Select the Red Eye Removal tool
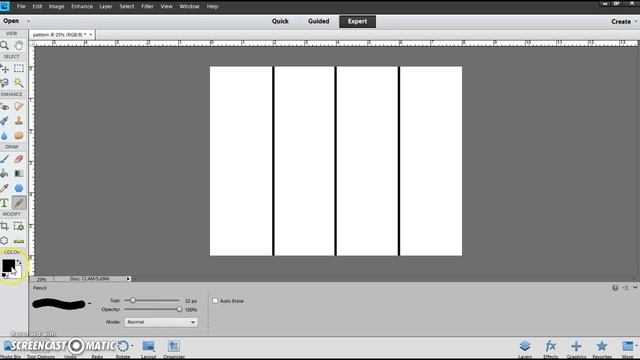 pyautogui.click(x=4, y=107)
